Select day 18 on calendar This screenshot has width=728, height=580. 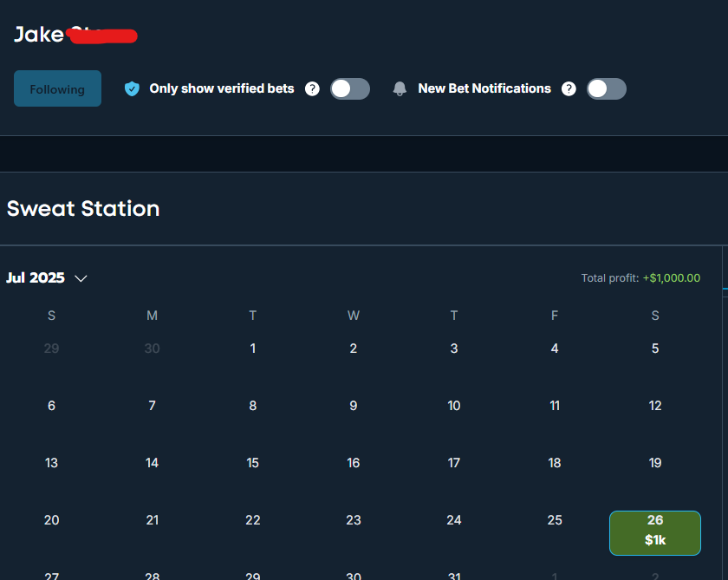pos(555,462)
